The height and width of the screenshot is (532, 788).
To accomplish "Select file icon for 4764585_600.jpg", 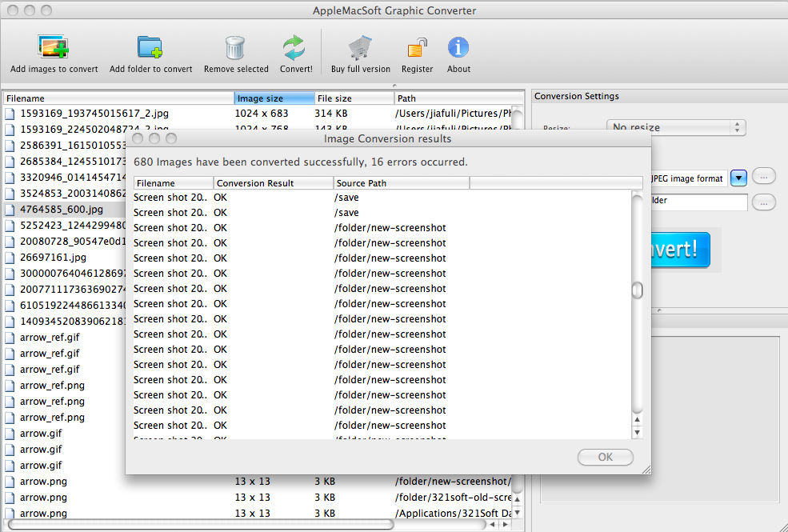I will (10, 210).
